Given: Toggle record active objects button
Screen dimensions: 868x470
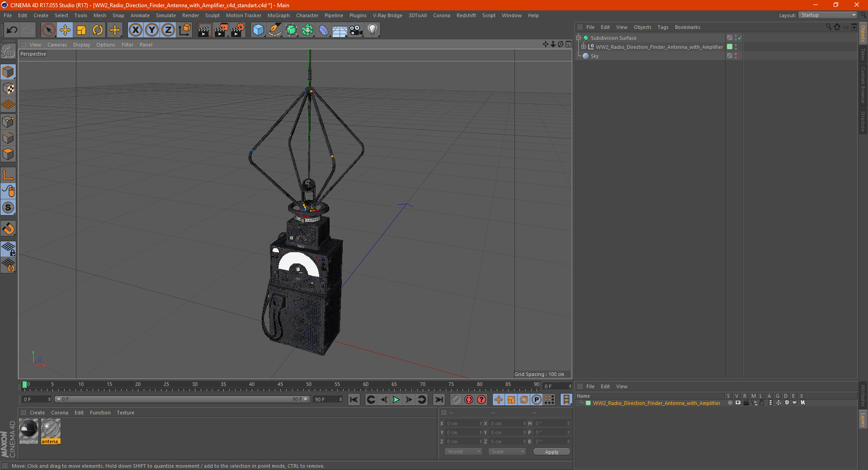Looking at the screenshot, I should click(456, 399).
